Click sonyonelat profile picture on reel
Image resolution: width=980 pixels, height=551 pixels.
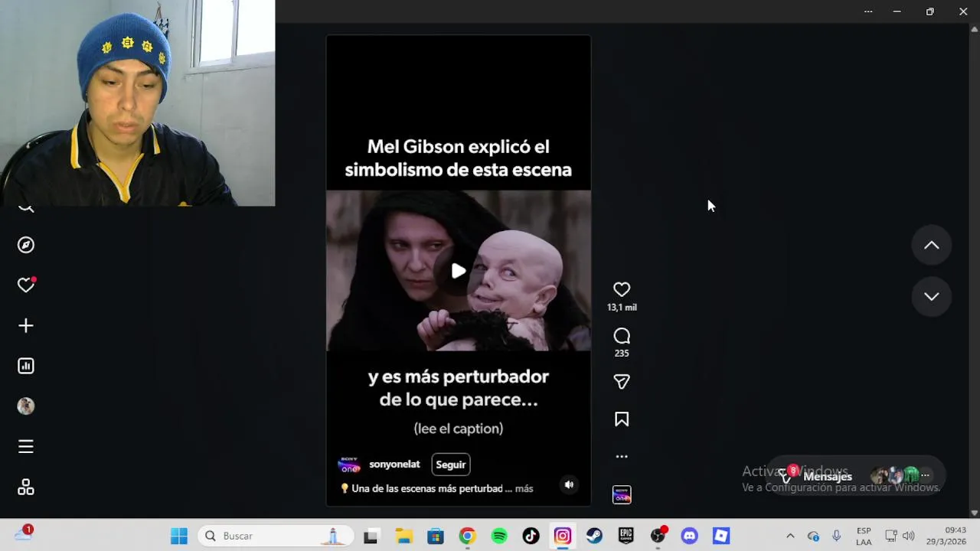click(x=349, y=465)
